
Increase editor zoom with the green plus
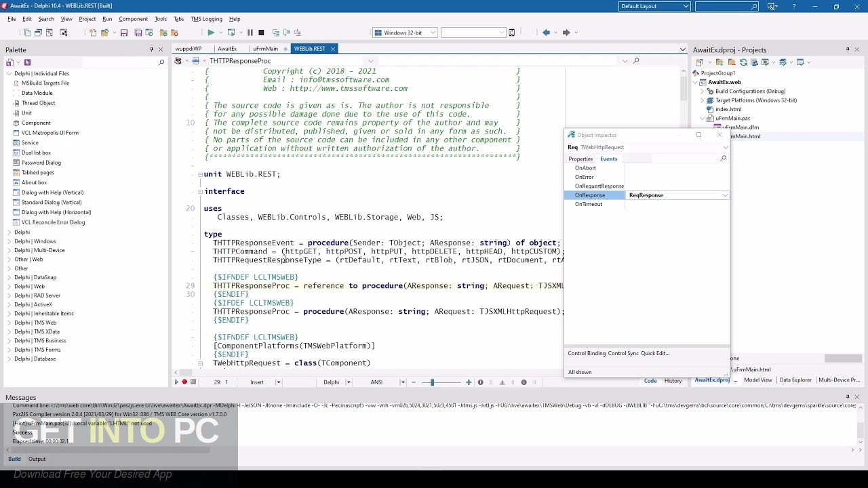tap(469, 382)
